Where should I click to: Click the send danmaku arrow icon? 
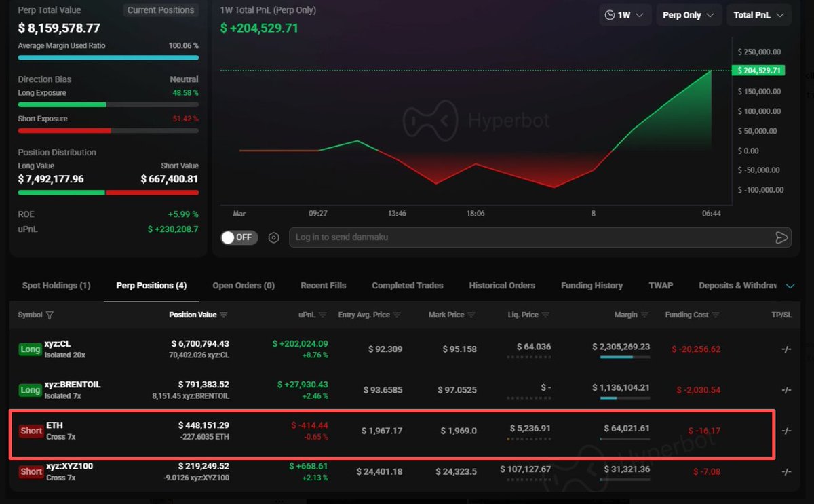(x=781, y=237)
